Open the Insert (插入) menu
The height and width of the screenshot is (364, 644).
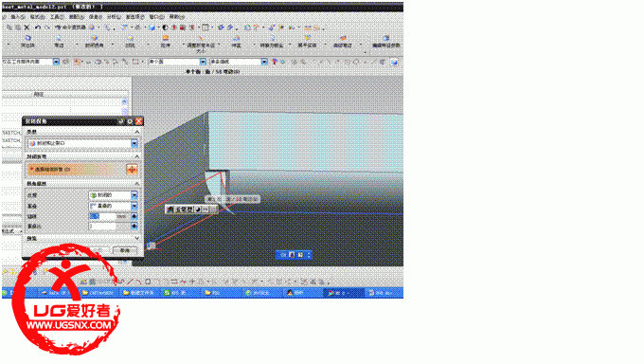(x=18, y=17)
